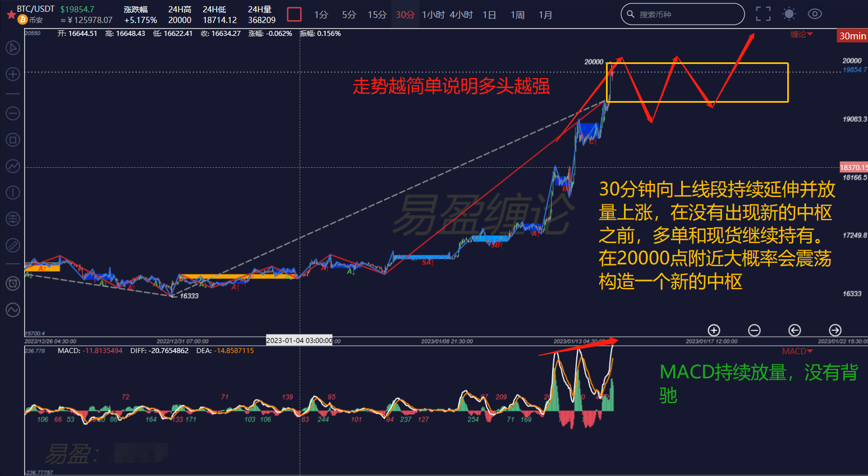
Task: Switch to 1月 timeframe
Action: pos(545,15)
